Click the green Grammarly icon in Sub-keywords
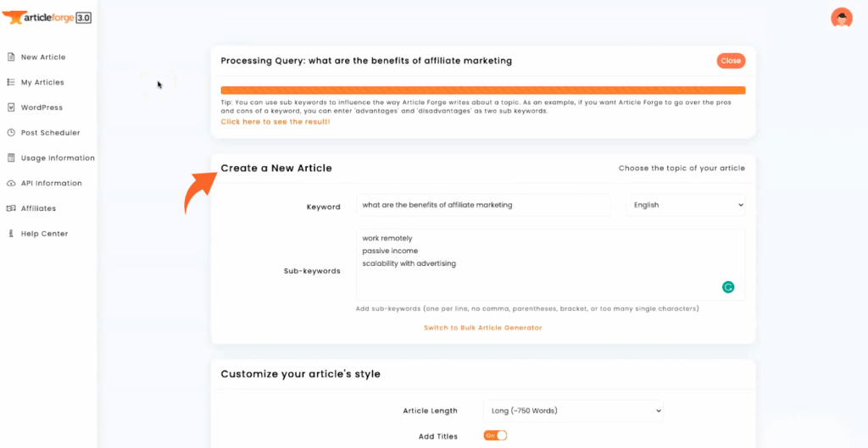868x448 pixels. pos(728,287)
